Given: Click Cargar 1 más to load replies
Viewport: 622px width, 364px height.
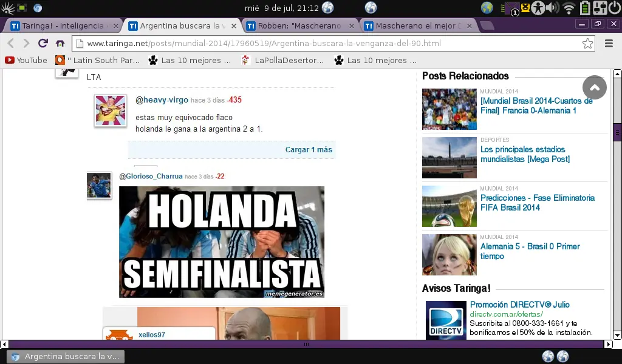Looking at the screenshot, I should [308, 150].
